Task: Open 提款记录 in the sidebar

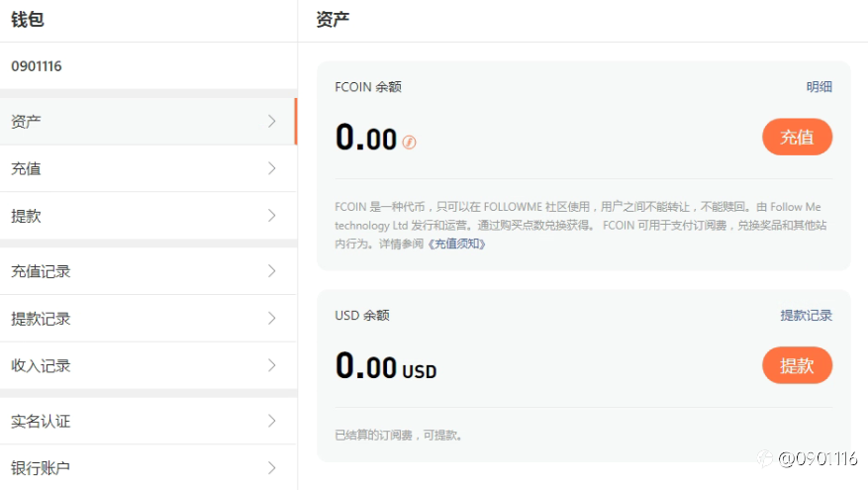Action: [x=148, y=319]
